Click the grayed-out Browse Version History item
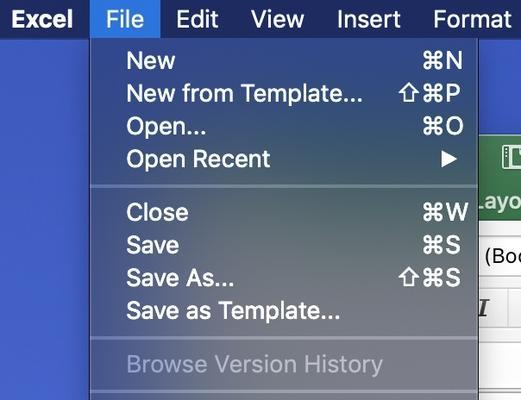Viewport: 521px width, 400px height. coord(284,364)
